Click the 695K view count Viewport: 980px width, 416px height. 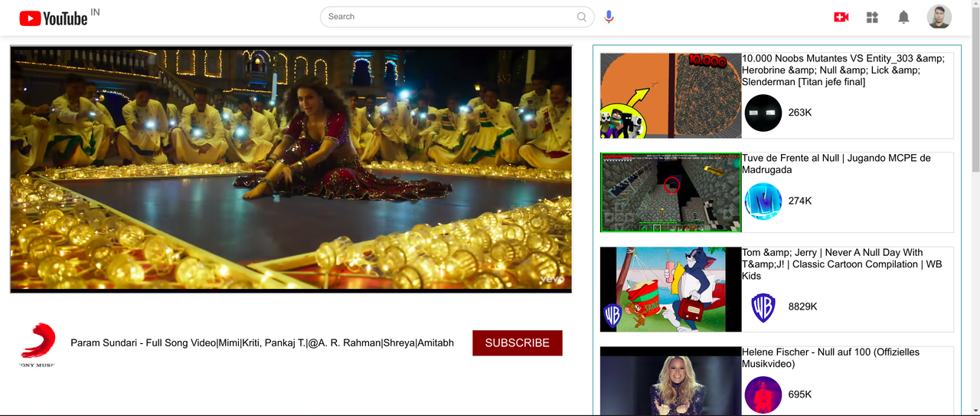point(800,395)
